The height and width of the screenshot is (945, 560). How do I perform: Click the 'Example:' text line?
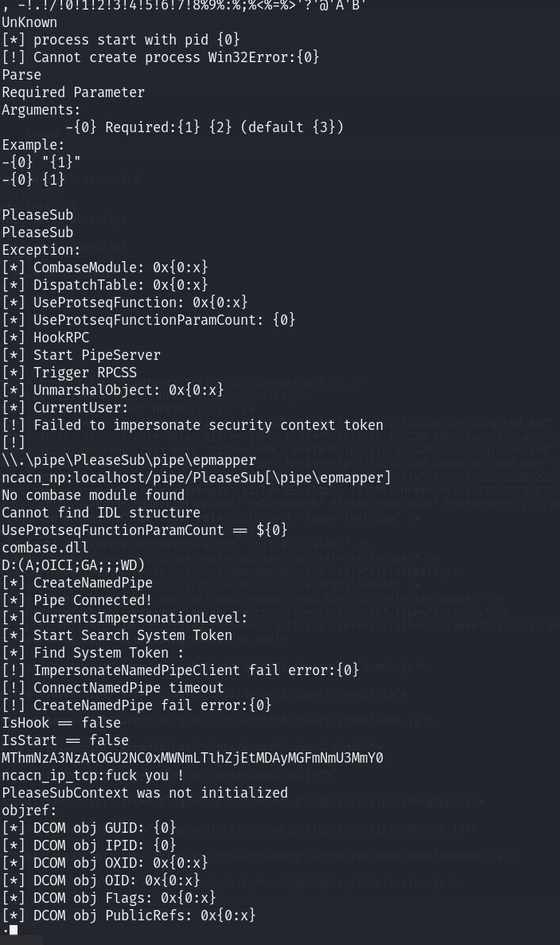pos(33,145)
